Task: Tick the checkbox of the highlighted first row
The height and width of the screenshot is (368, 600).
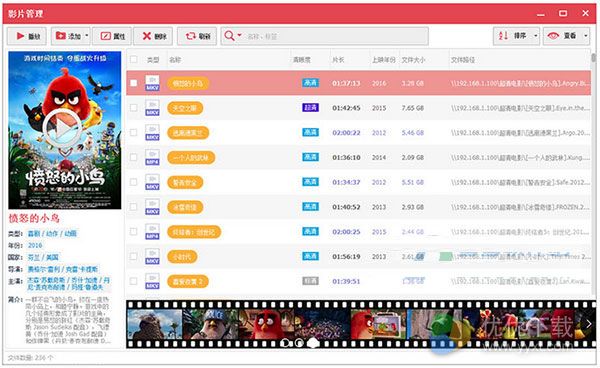Action: 134,83
